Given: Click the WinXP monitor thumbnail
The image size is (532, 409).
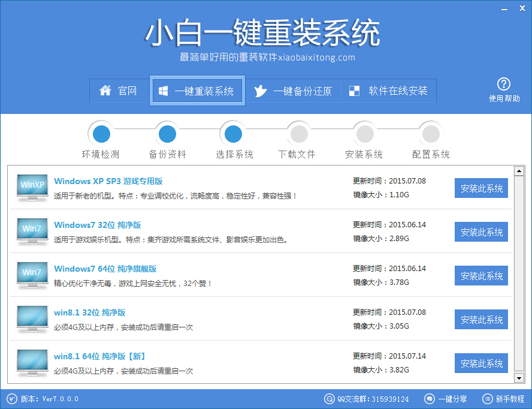Looking at the screenshot, I should click(31, 187).
